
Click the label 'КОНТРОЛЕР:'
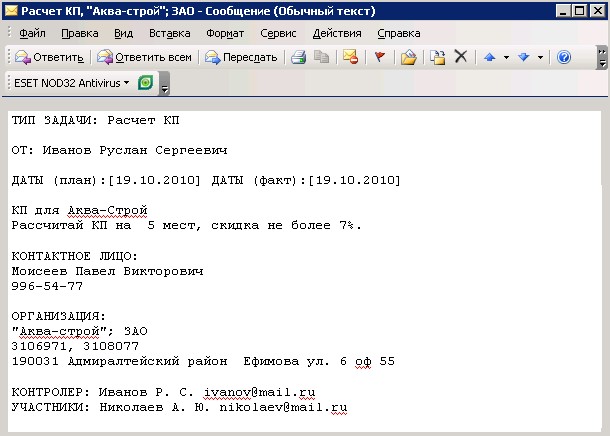point(51,392)
